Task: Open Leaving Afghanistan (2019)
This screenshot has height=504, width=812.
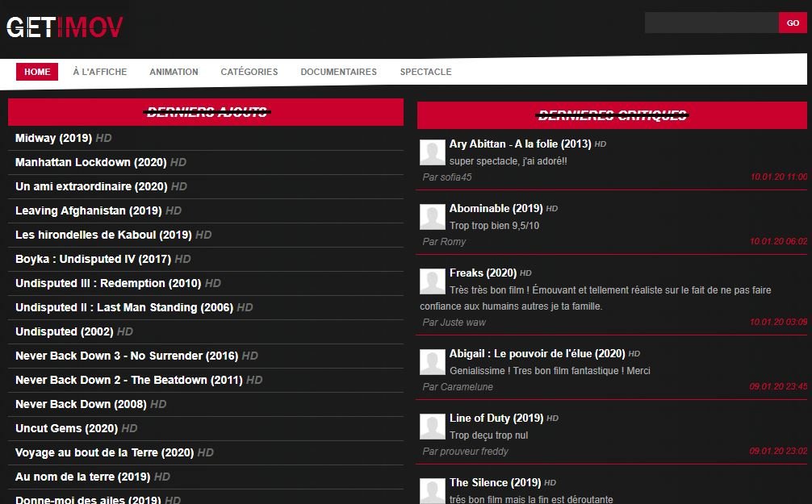Action: point(89,211)
